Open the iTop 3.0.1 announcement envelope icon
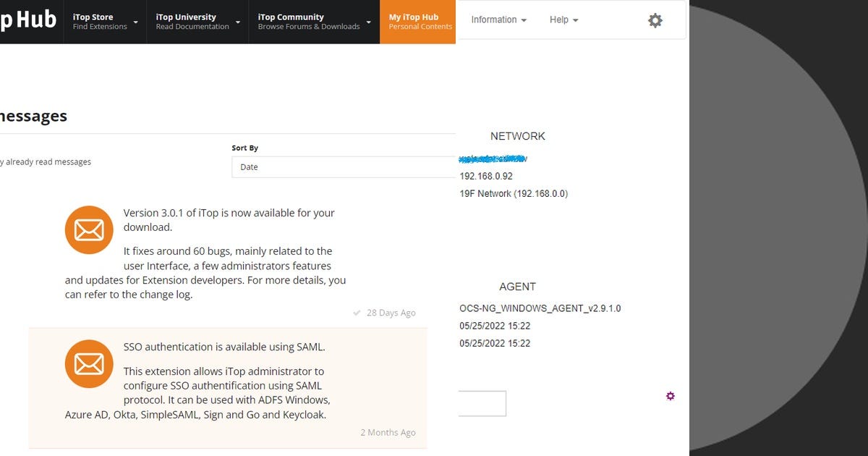Viewport: 868px width, 456px height. click(88, 229)
